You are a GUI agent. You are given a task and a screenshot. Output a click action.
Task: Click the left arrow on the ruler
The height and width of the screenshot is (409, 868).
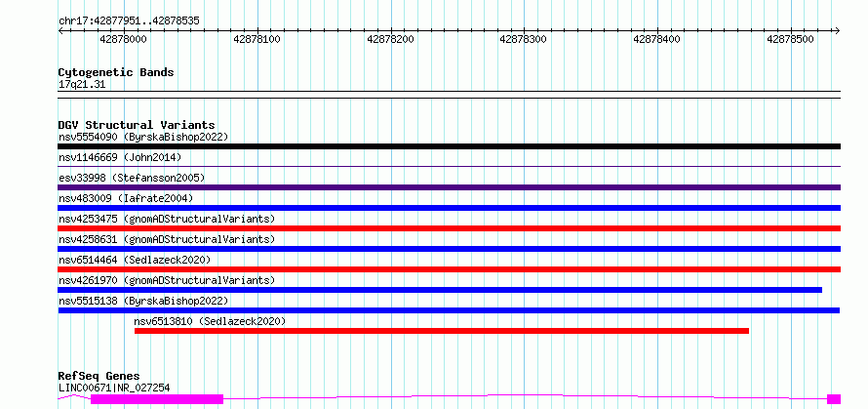tap(60, 30)
